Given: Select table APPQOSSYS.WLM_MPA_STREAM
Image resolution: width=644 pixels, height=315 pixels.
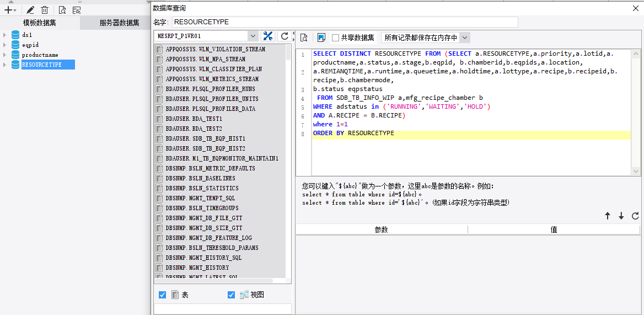Looking at the screenshot, I should tap(205, 59).
